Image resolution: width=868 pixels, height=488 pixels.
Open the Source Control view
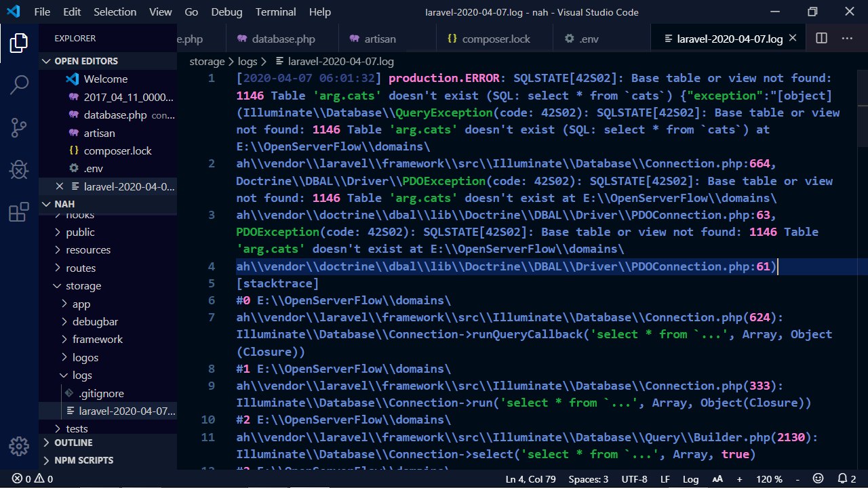(19, 127)
